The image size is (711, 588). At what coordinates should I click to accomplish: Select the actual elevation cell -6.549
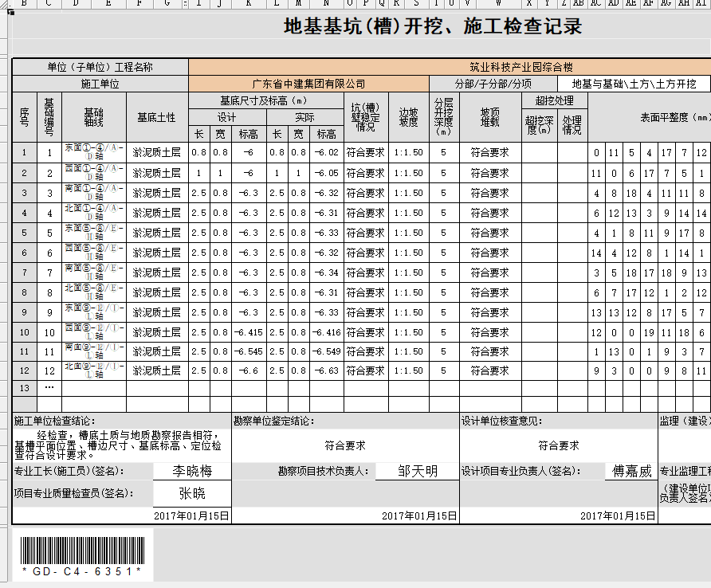327,351
